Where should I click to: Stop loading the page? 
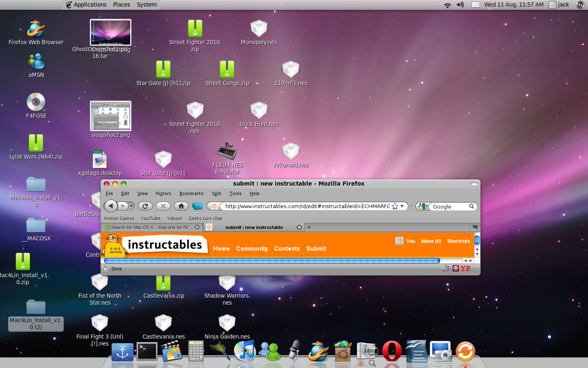point(163,206)
